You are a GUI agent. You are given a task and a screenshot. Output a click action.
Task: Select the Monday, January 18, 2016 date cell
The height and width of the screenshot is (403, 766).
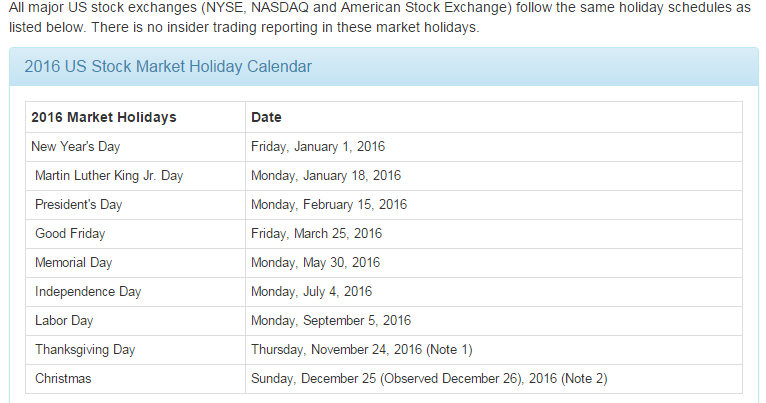click(x=326, y=175)
